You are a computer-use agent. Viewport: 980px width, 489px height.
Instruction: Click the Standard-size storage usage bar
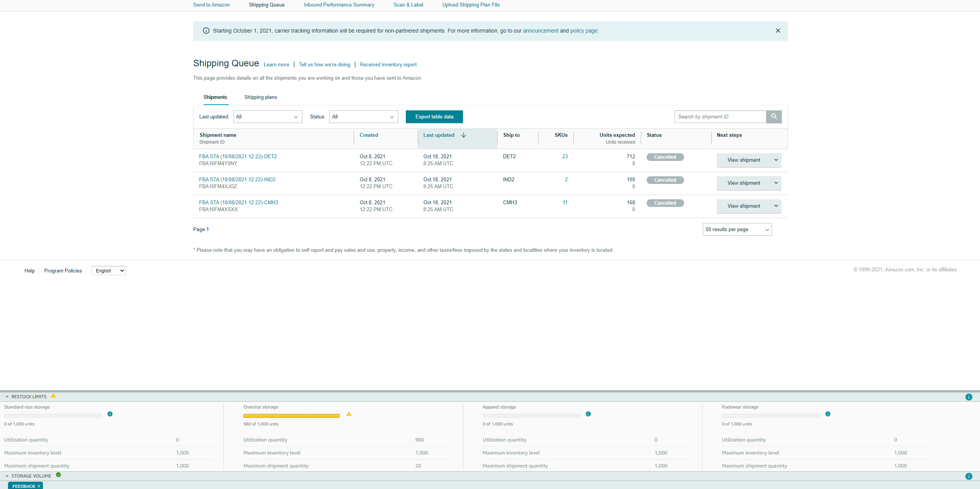(53, 416)
